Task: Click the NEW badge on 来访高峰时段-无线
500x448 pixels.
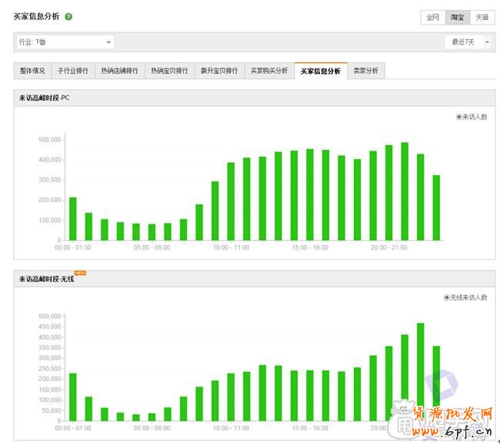Action: tap(78, 274)
